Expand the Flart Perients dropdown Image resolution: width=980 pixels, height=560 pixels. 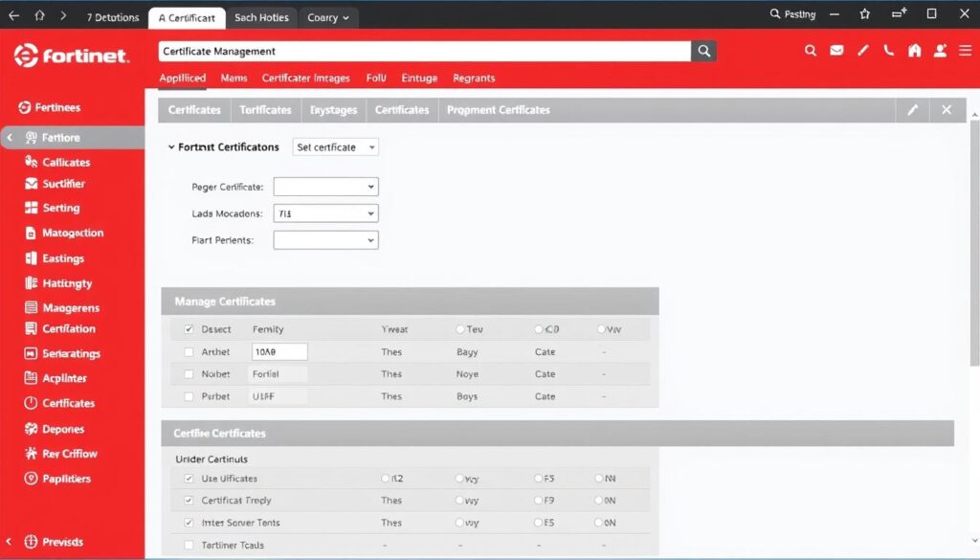pos(325,240)
